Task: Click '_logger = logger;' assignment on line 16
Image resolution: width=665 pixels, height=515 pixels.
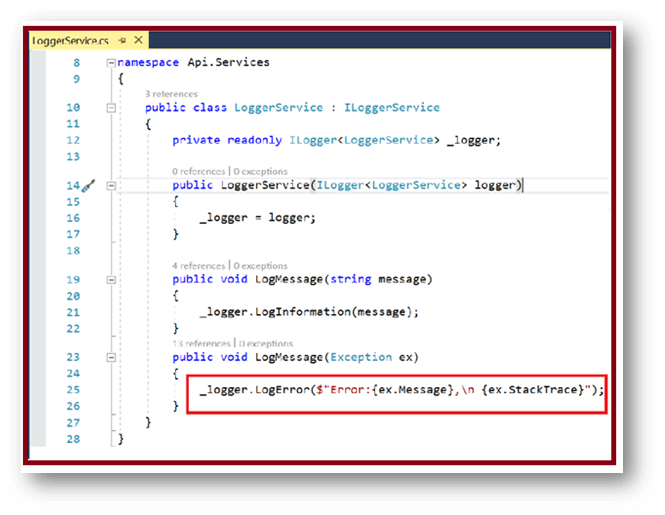Action: coord(258,218)
